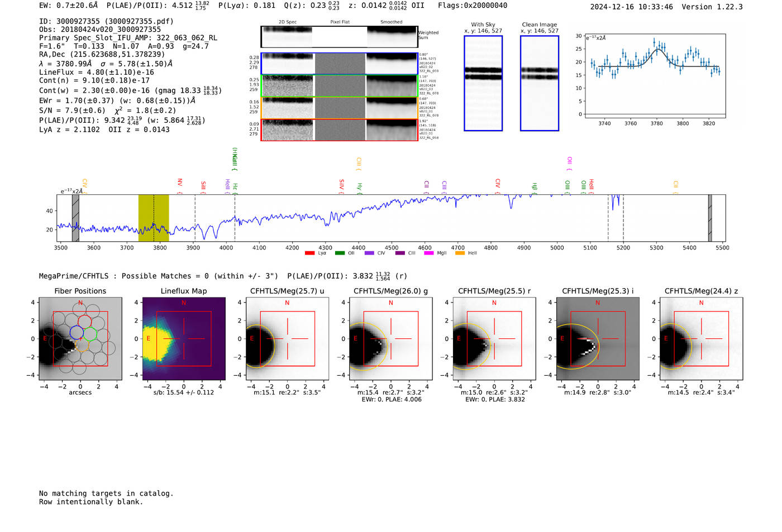Click the Clean Image cutout
782x532 pixels.
coord(540,83)
